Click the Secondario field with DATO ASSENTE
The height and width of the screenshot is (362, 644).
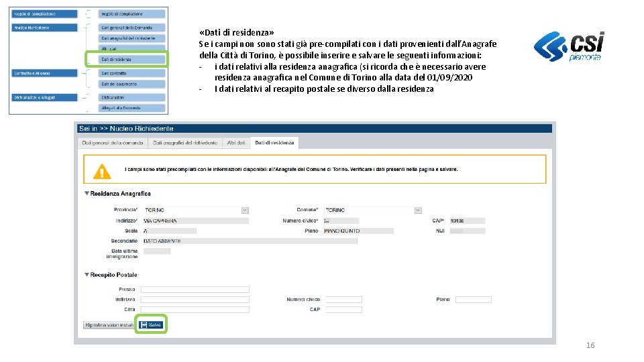[x=250, y=241]
